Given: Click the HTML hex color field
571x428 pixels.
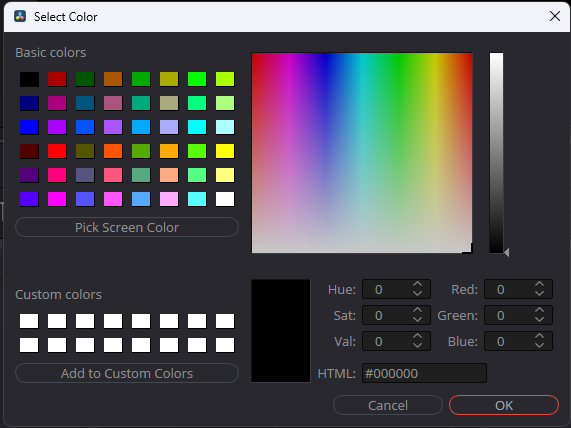Looking at the screenshot, I should point(424,373).
